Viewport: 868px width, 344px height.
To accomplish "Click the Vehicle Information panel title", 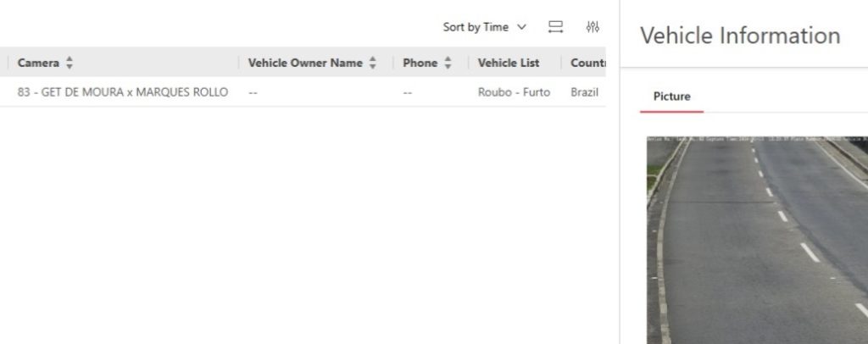I will (740, 36).
